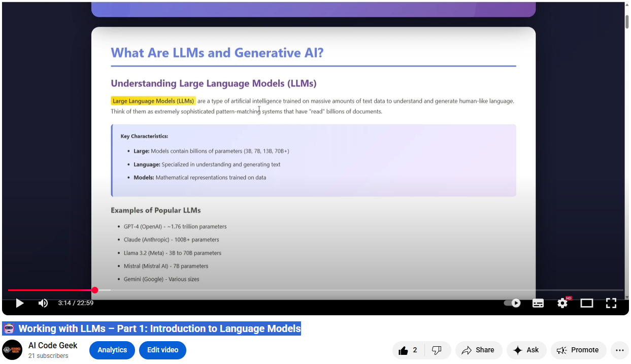Image resolution: width=631 pixels, height=364 pixels.
Task: Go to the AI Code Geek channel name link
Action: (53, 346)
